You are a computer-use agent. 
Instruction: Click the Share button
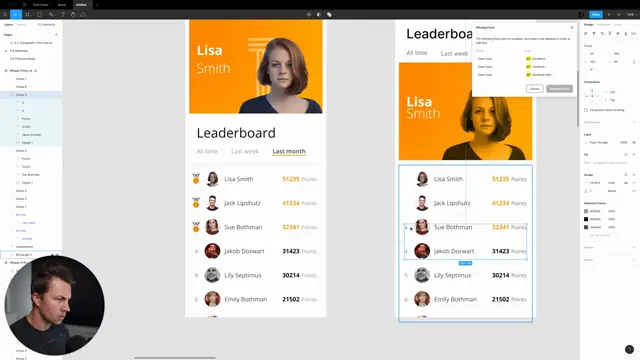[x=596, y=14]
